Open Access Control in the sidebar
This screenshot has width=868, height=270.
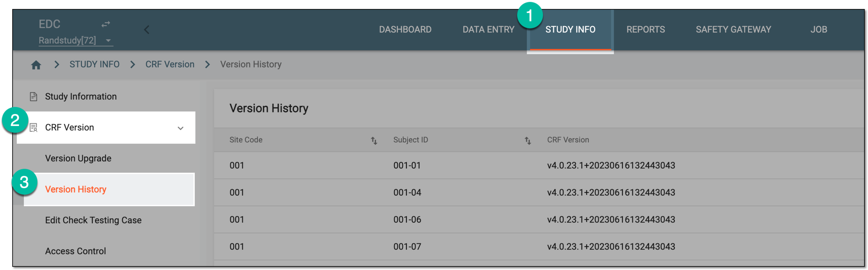(x=75, y=251)
